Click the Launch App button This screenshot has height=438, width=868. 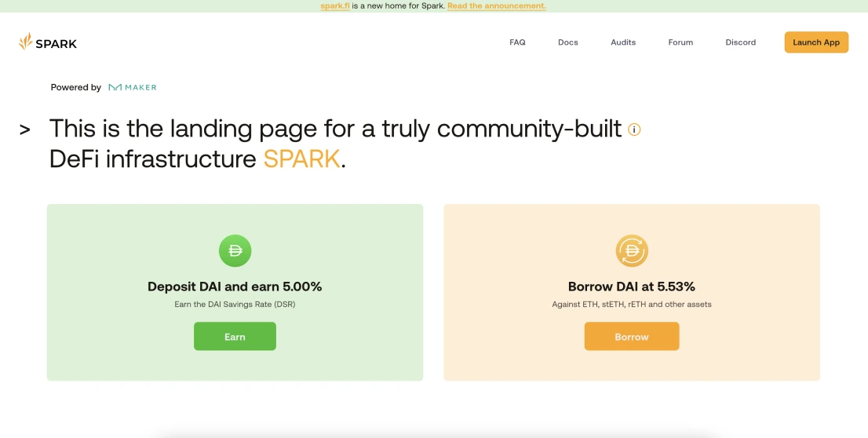coord(816,42)
